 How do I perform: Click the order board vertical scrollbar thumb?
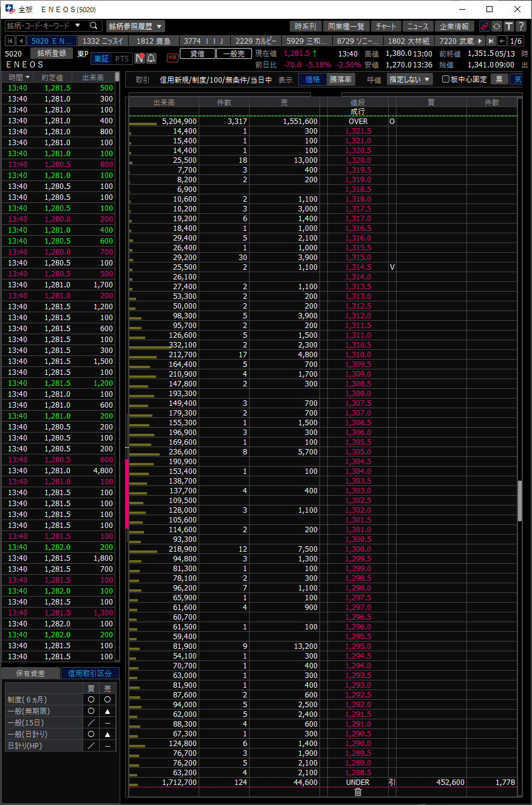point(520,501)
